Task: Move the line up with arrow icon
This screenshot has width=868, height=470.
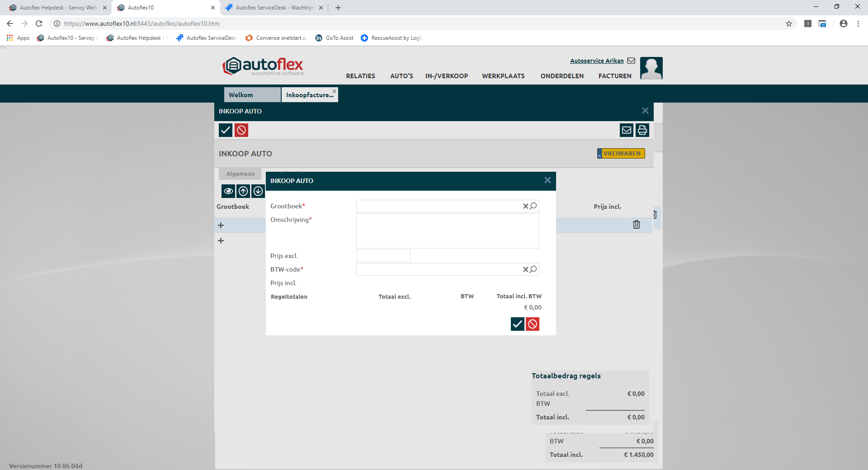Action: point(243,191)
